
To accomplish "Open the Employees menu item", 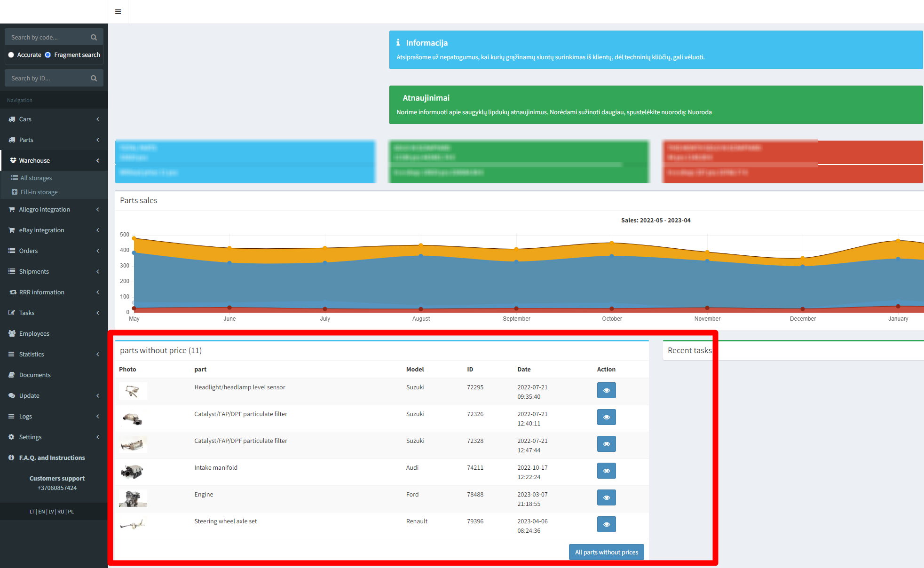I will [x=34, y=333].
